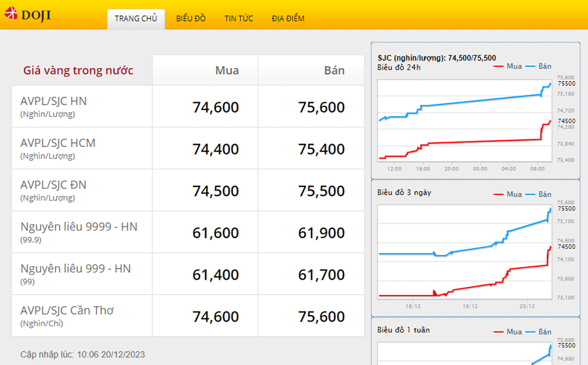The image size is (588, 365).
Task: Toggle the Bán legend in the 3 ngày chart
Action: click(x=539, y=195)
